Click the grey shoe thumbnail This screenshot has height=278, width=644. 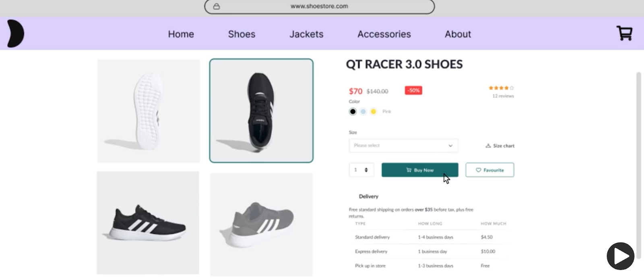(261, 223)
